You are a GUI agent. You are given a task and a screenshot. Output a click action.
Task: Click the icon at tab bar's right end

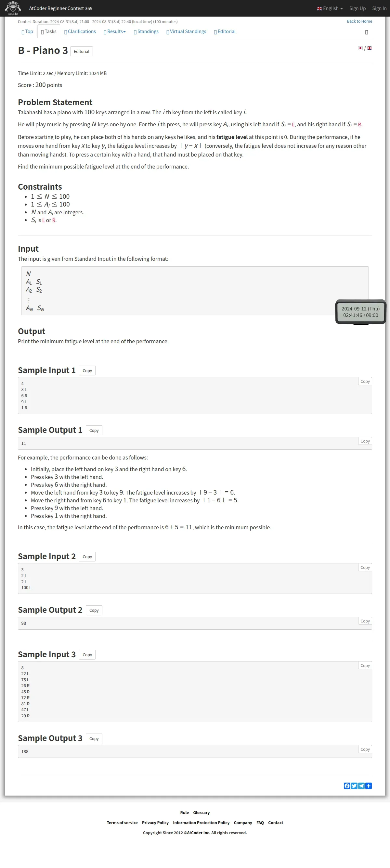[366, 32]
